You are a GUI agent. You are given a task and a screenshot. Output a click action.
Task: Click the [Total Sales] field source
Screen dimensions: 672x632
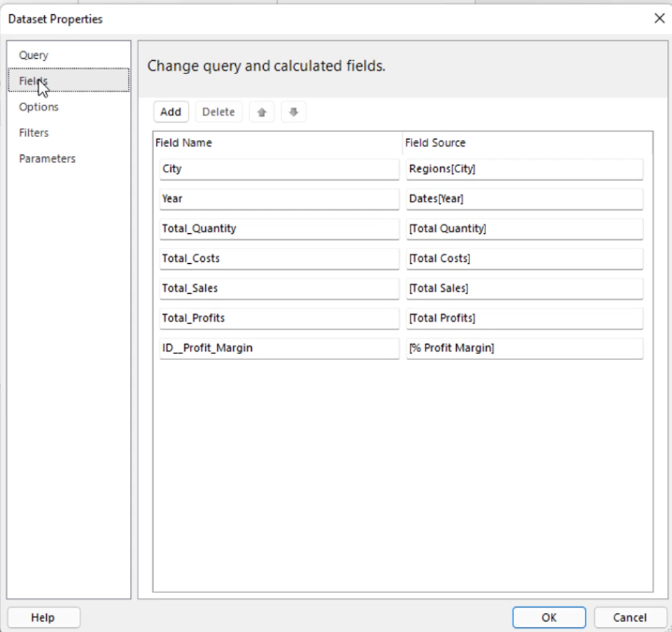(x=525, y=288)
